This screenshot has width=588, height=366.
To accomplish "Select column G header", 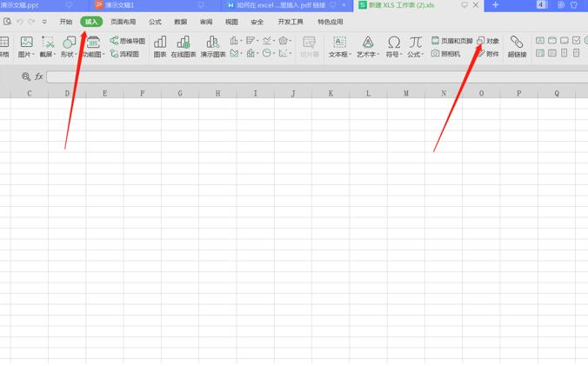I will click(x=180, y=94).
